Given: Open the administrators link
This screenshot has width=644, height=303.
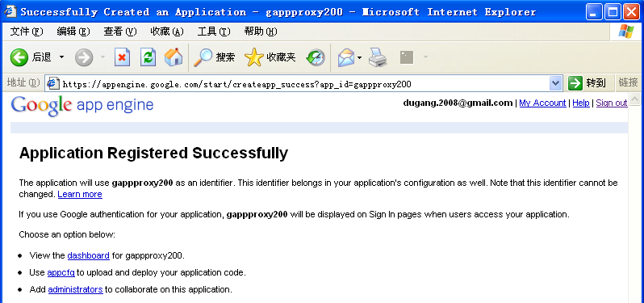Looking at the screenshot, I should [x=75, y=289].
